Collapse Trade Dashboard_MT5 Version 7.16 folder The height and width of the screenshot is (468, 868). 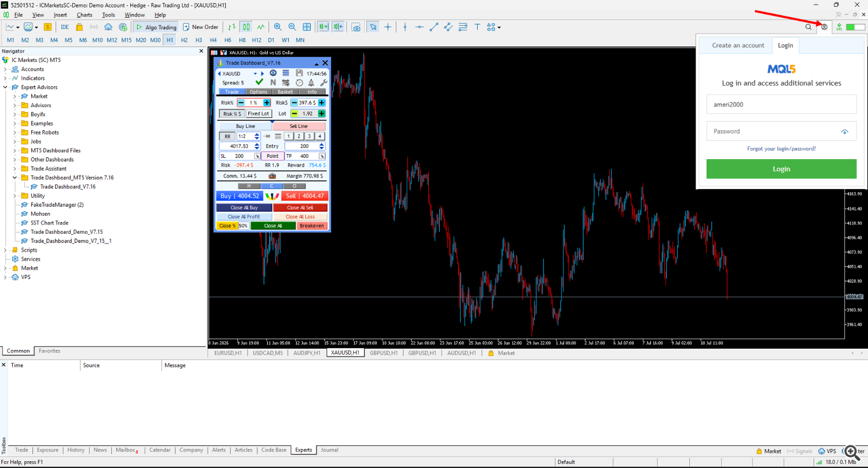(14, 178)
